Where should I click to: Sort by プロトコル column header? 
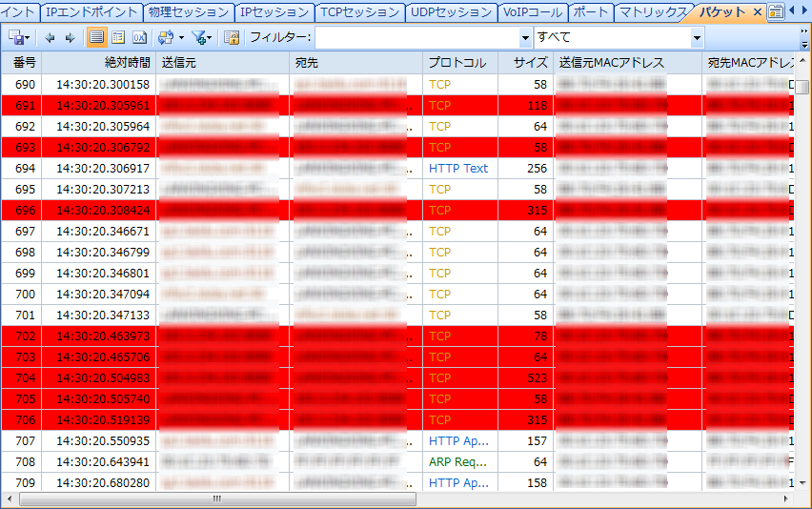click(457, 63)
